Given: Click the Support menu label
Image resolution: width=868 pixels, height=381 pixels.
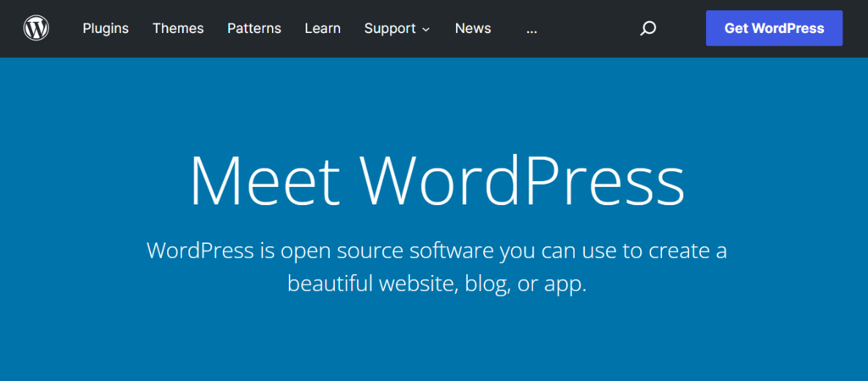Looking at the screenshot, I should click(391, 29).
